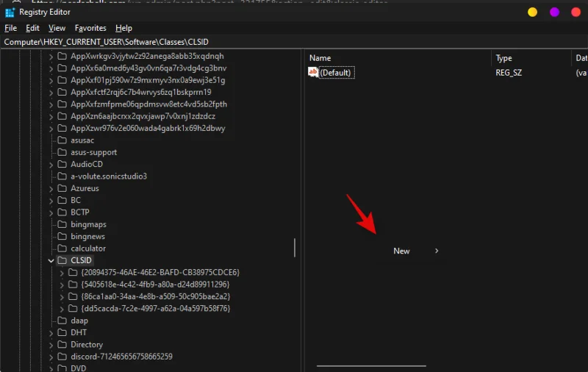This screenshot has height=372, width=588.
Task: Click the tree pane vertical scrollbar
Action: click(295, 247)
